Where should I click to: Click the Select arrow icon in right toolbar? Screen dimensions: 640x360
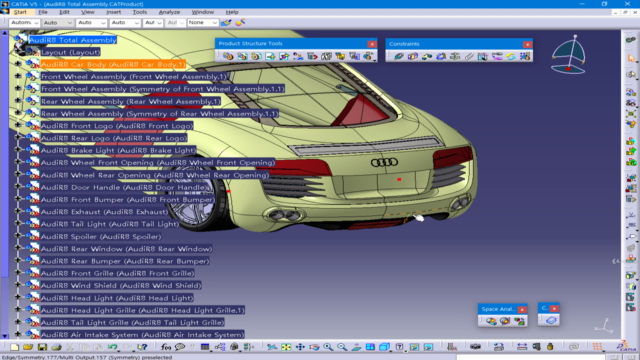pyautogui.click(x=631, y=58)
